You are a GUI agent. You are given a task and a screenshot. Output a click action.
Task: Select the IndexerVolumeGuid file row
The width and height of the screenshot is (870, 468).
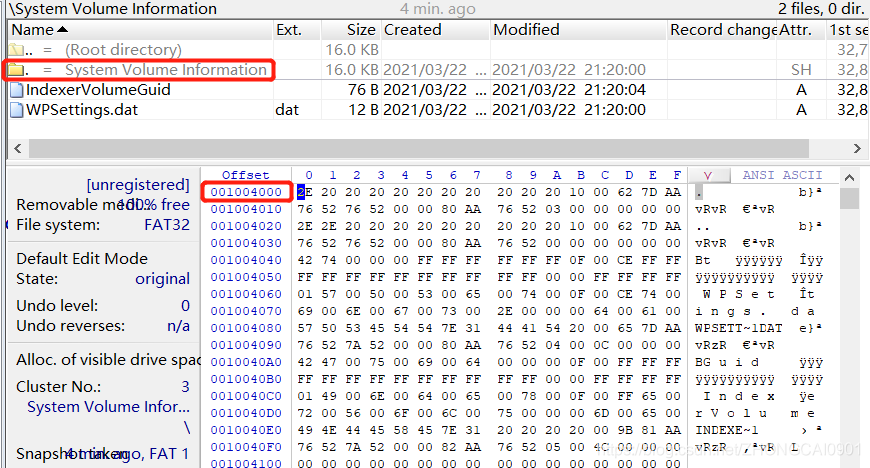point(438,90)
